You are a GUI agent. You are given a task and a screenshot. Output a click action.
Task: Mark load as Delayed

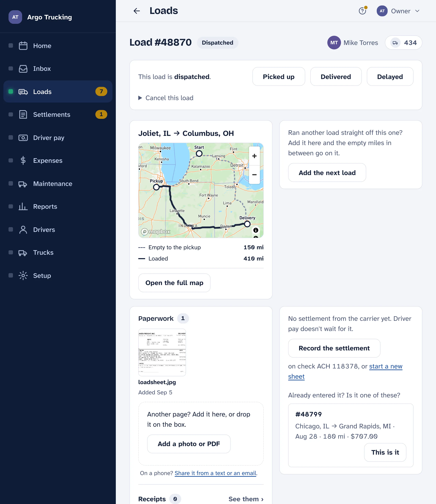[390, 77]
